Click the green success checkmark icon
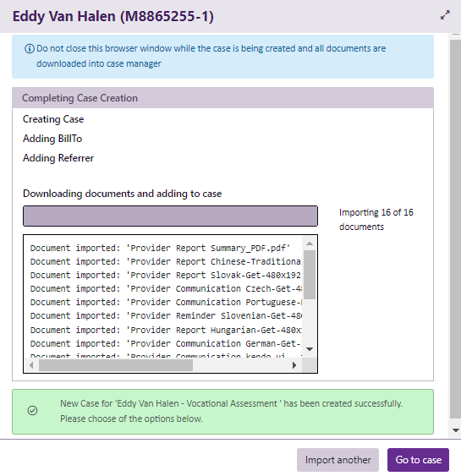Screen dimensions: 461x476 coord(32,411)
